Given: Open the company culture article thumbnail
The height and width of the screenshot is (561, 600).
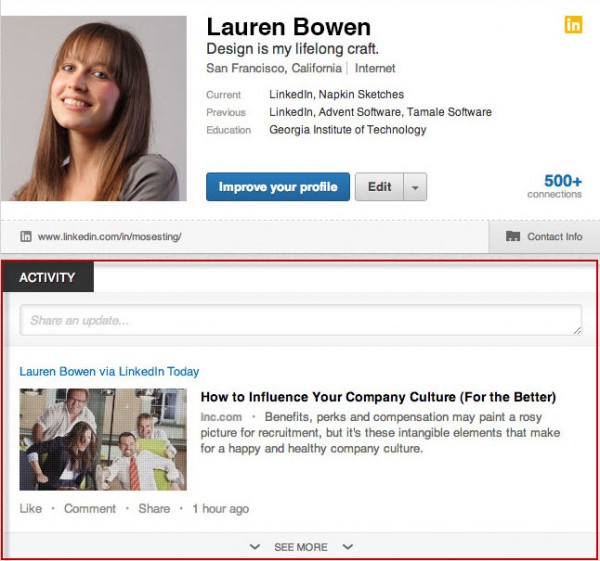Looking at the screenshot, I should [x=102, y=438].
